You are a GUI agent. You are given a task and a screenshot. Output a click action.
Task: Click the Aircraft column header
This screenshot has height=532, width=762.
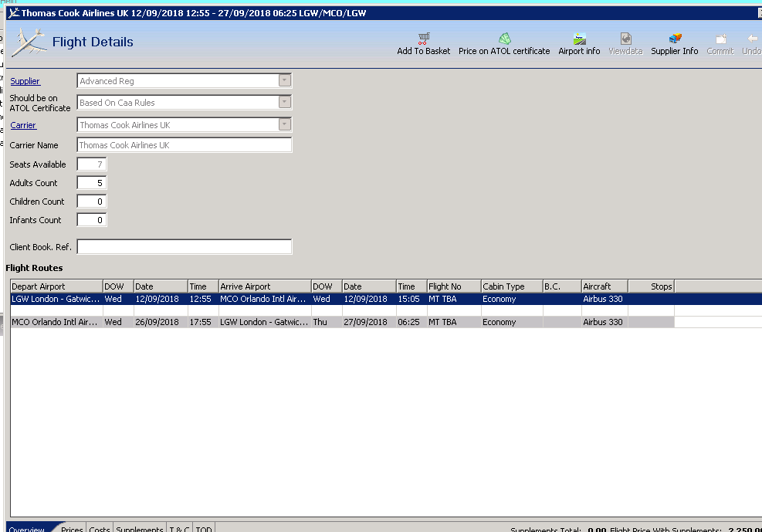pos(605,286)
